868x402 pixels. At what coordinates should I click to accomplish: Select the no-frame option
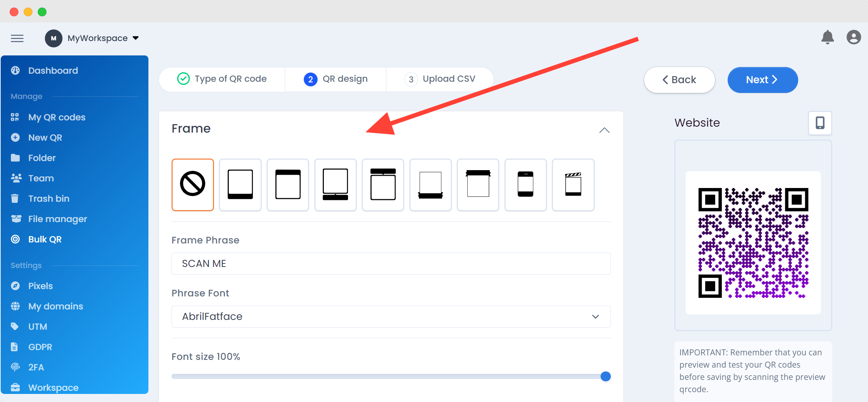coord(193,185)
